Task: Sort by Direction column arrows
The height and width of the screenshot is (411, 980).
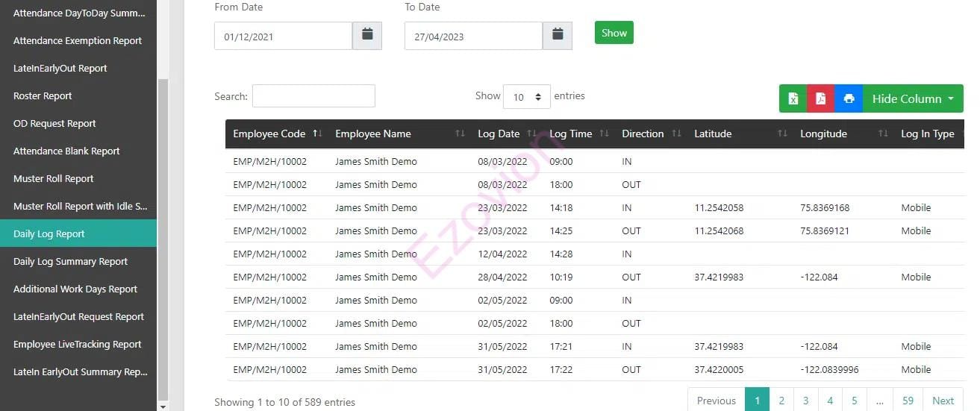Action: tap(676, 134)
